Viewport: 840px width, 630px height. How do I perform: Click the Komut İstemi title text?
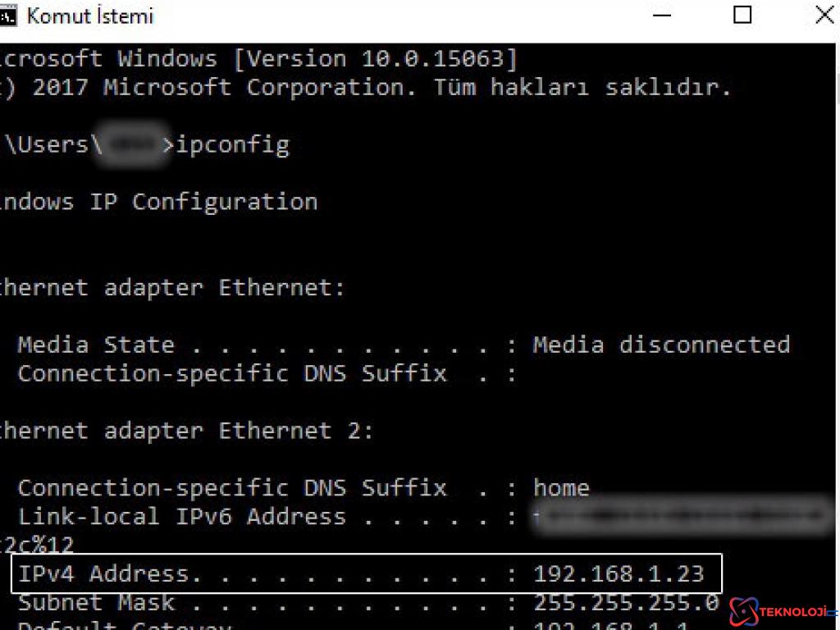[90, 16]
